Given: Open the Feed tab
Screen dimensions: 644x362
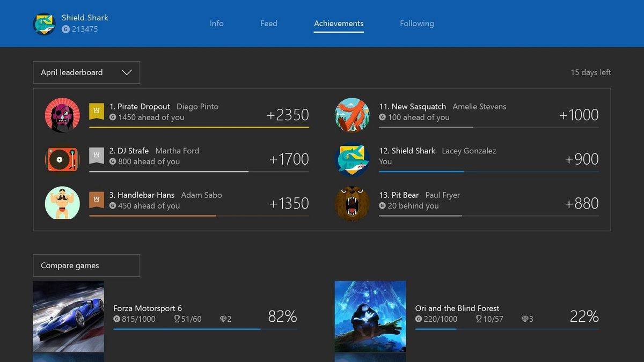Looking at the screenshot, I should [268, 23].
